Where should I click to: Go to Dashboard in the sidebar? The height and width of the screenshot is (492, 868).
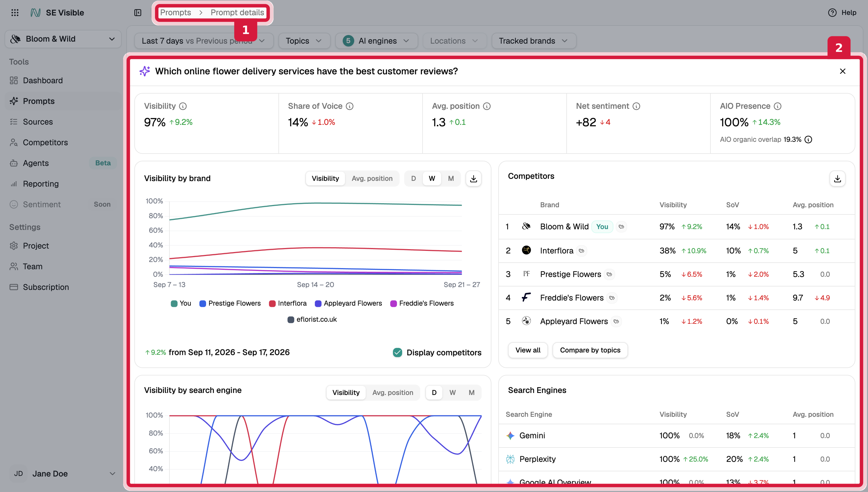pos(63,80)
